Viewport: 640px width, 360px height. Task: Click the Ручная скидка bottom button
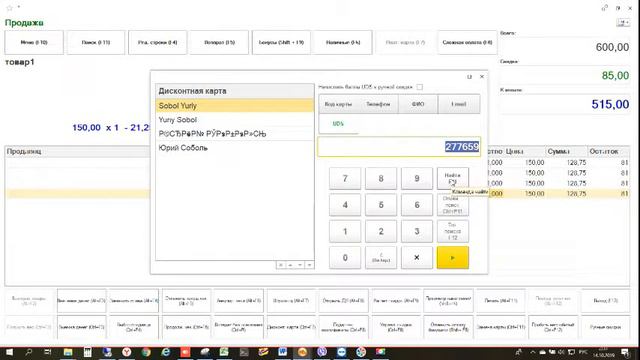[605, 327]
